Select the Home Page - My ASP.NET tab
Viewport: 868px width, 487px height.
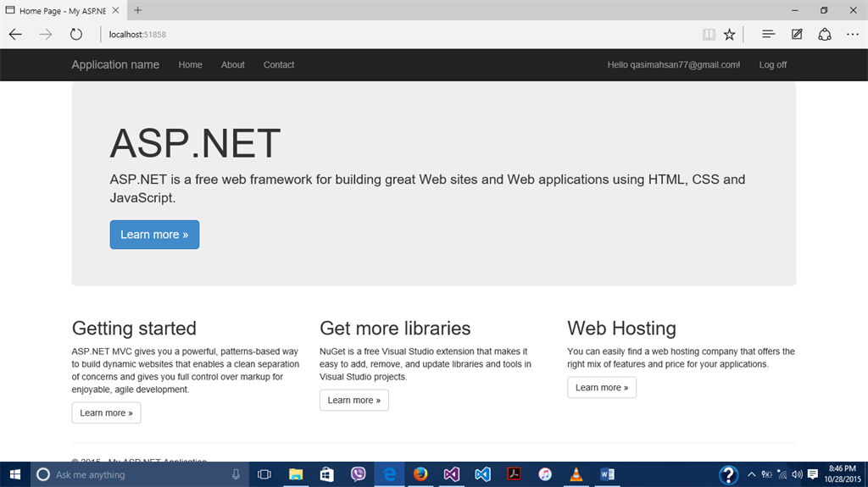(x=62, y=10)
